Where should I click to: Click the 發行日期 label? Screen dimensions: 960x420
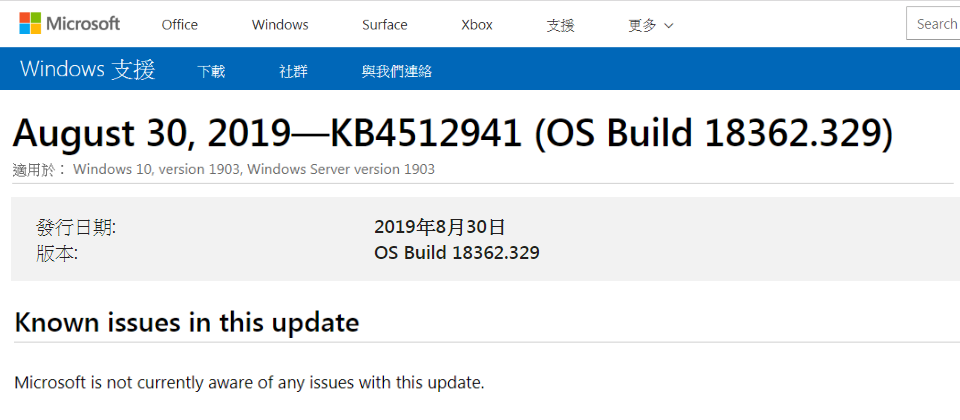tap(76, 227)
